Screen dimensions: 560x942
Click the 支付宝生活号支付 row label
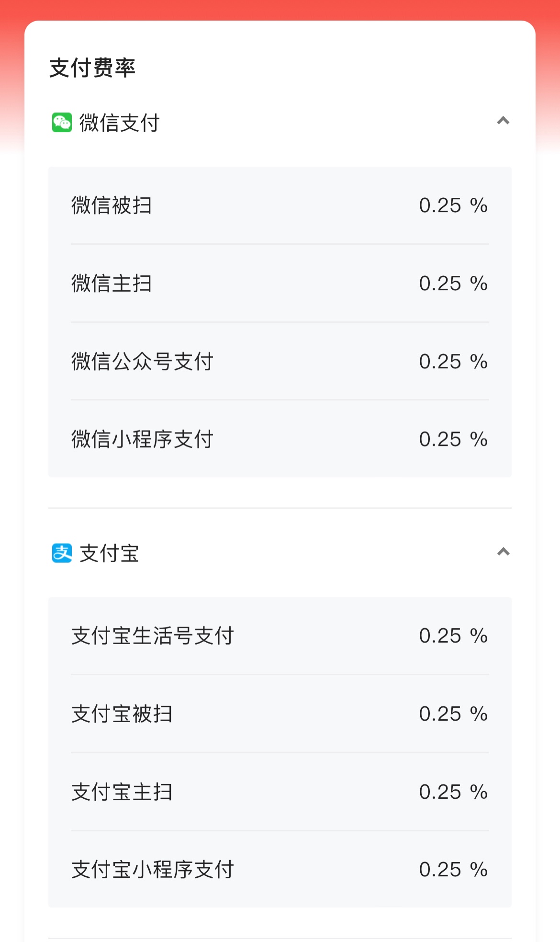click(x=153, y=636)
